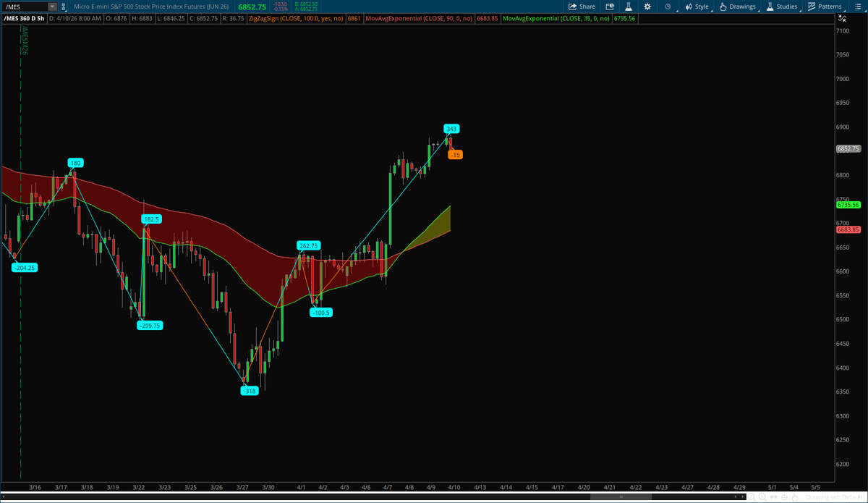Open the Drawing set: Default dropdown

[835, 497]
